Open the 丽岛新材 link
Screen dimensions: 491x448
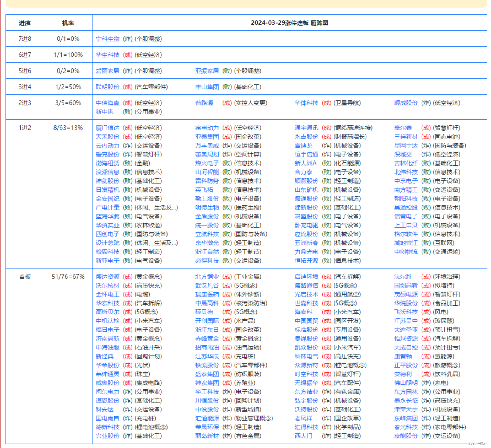(207, 436)
